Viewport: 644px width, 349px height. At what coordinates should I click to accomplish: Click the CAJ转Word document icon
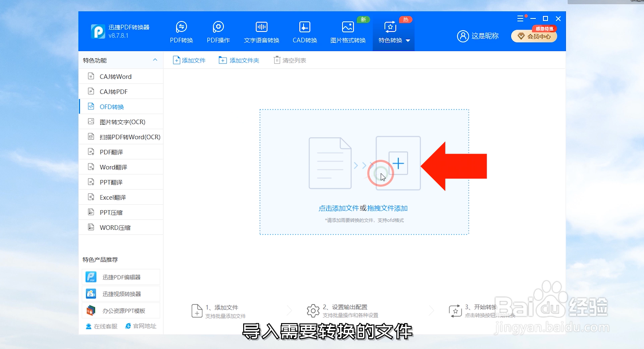(x=91, y=76)
